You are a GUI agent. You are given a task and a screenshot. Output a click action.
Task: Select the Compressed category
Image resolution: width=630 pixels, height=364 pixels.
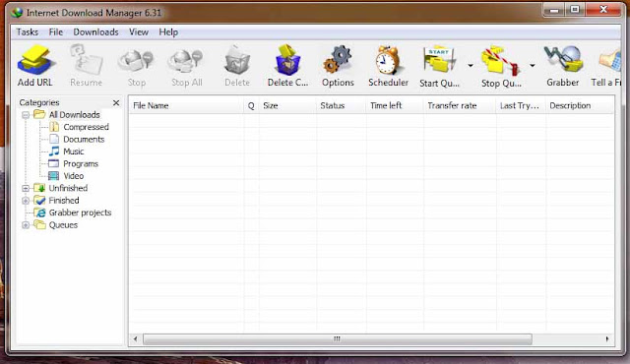coord(86,127)
